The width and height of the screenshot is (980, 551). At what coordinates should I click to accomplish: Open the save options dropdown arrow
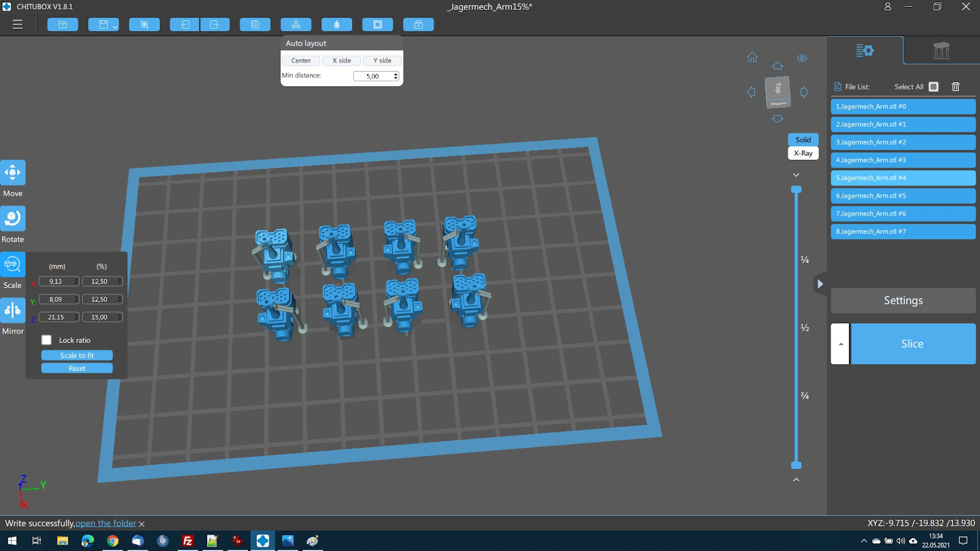115,26
